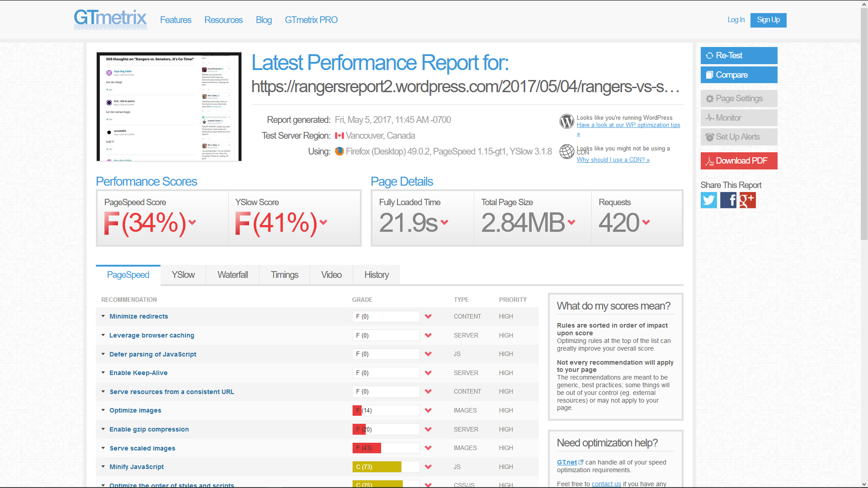Image resolution: width=868 pixels, height=488 pixels.
Task: Share report on Facebook
Action: (728, 200)
